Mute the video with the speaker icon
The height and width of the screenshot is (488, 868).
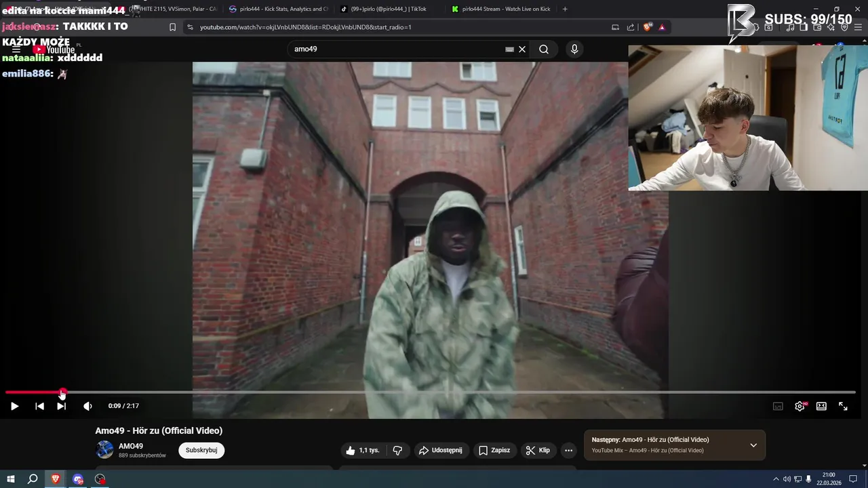point(87,406)
